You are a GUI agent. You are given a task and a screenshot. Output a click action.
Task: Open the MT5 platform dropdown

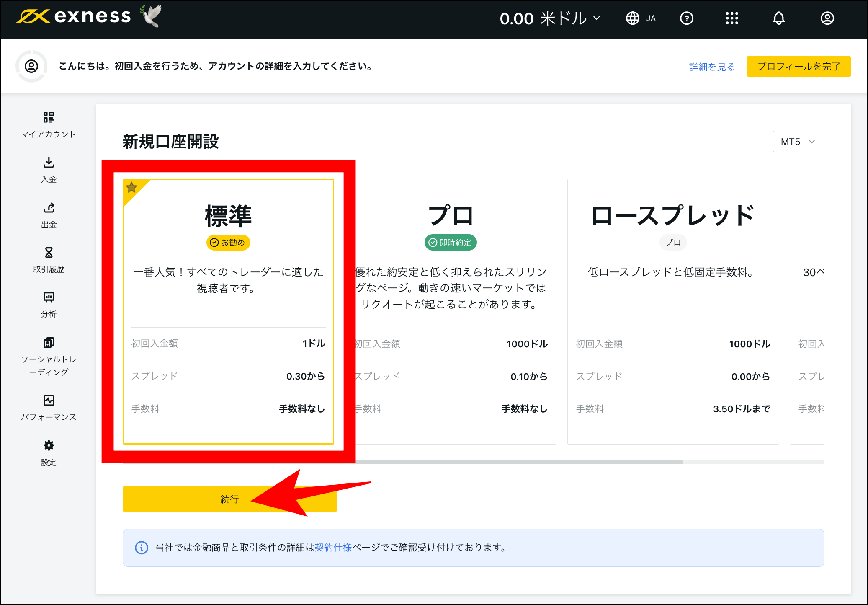click(798, 141)
